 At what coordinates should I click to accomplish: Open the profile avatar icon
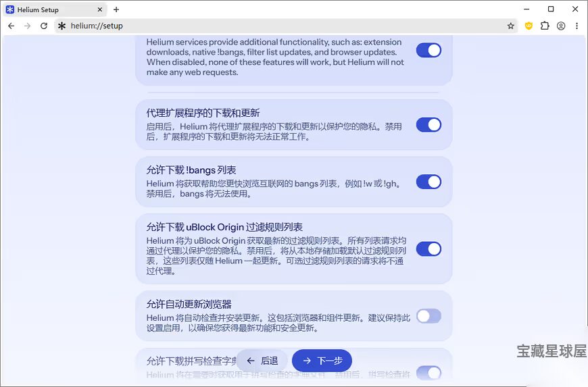[561, 26]
